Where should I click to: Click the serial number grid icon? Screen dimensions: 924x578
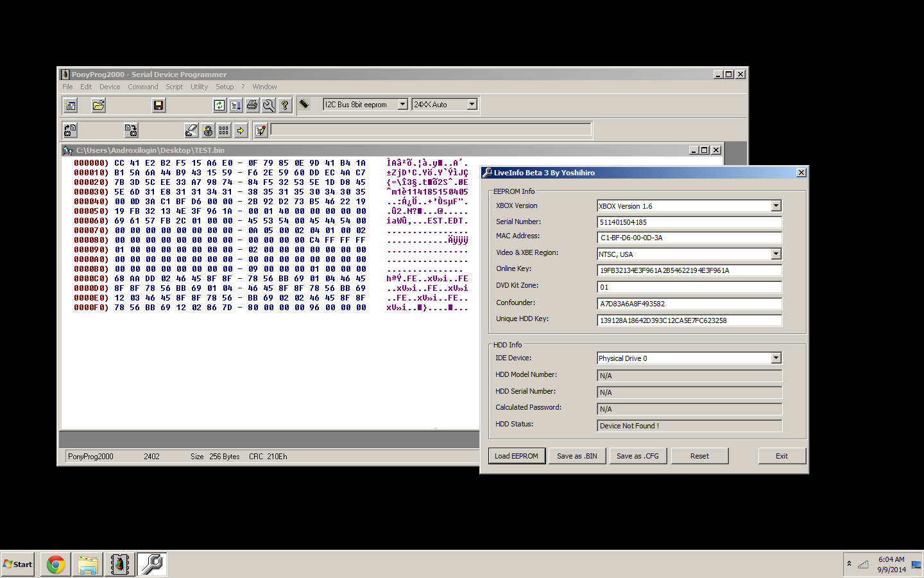(x=224, y=130)
